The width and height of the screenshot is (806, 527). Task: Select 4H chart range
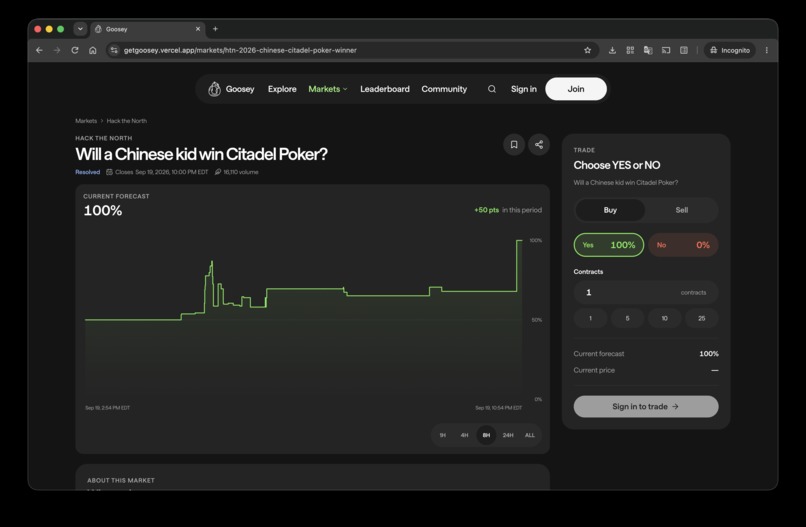point(464,435)
